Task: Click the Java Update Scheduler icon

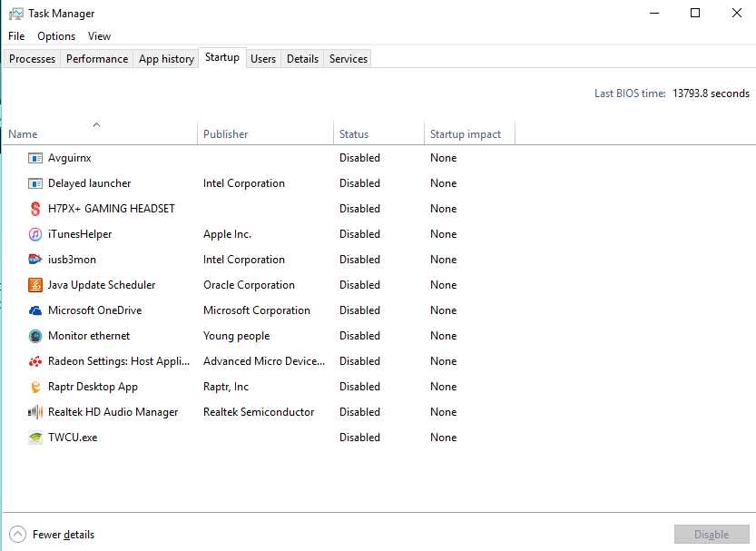Action: pos(35,285)
